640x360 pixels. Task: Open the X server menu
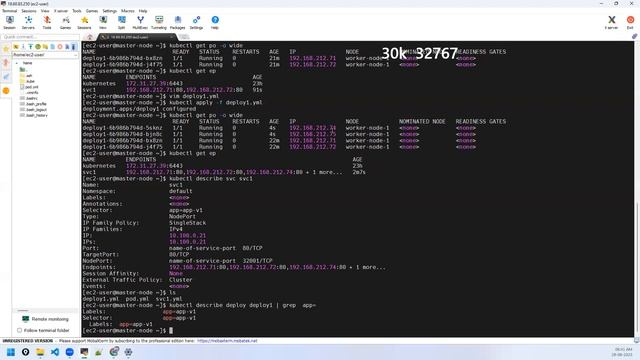pyautogui.click(x=61, y=11)
